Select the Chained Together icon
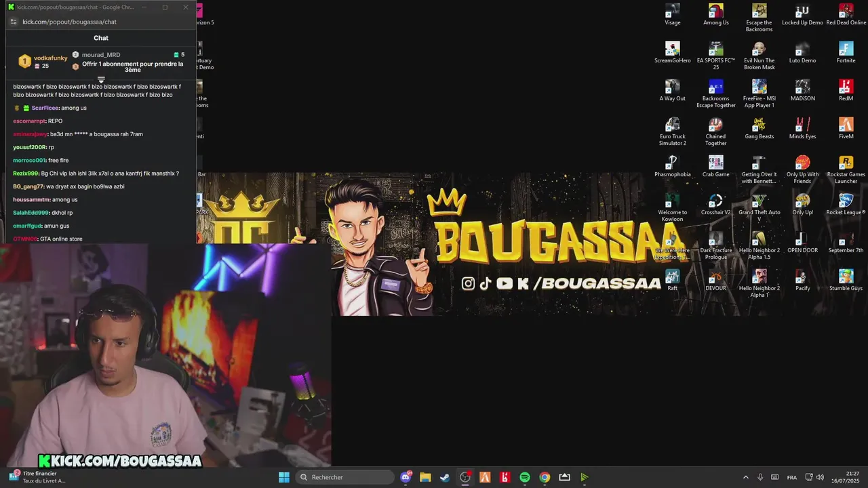Image resolution: width=868 pixels, height=488 pixels. (x=715, y=132)
